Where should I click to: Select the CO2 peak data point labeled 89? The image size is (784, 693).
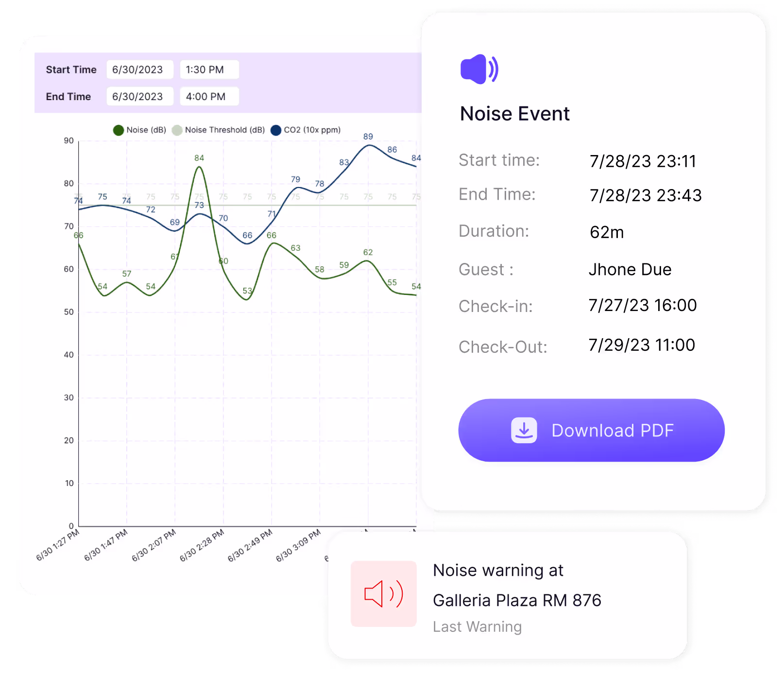pyautogui.click(x=369, y=145)
